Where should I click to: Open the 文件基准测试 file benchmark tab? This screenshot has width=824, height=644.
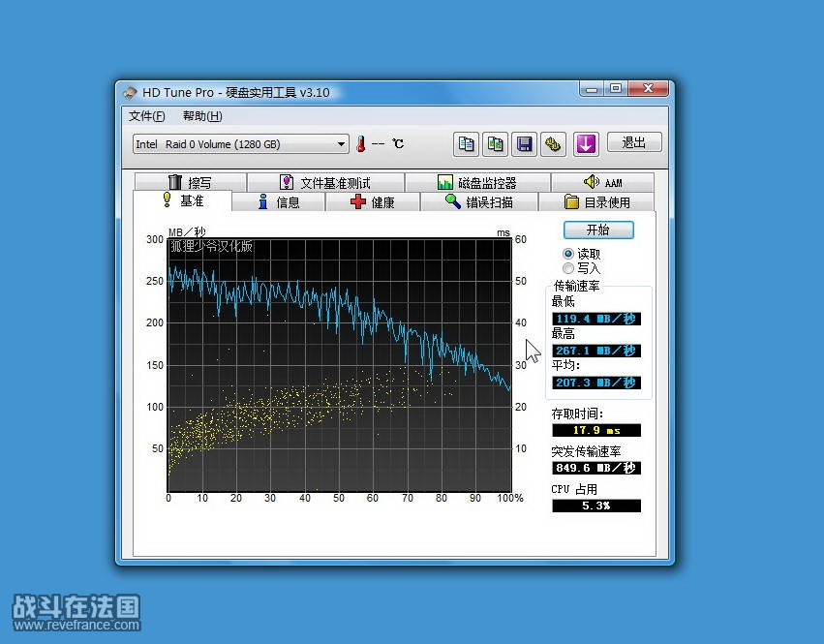[x=325, y=182]
